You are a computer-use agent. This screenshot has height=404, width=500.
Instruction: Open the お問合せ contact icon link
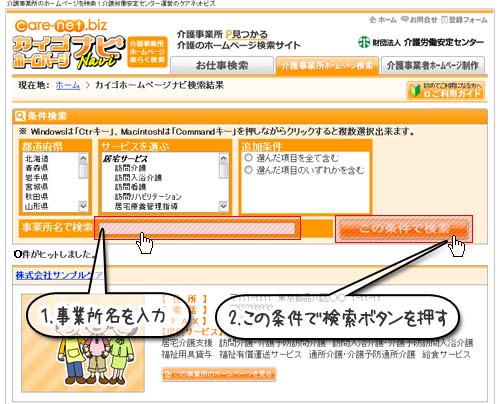click(x=419, y=20)
